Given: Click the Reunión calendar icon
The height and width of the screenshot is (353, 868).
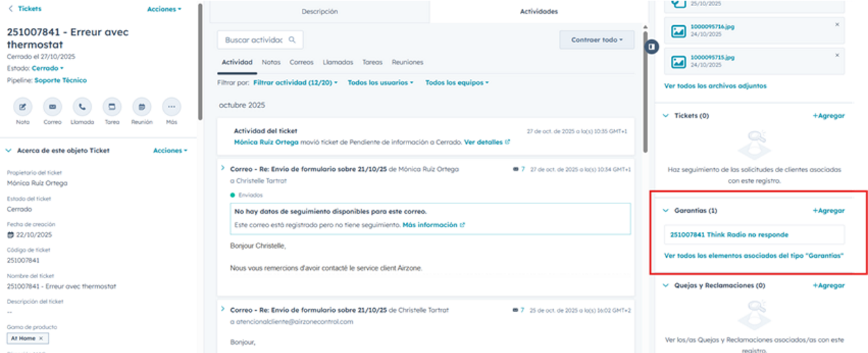Looking at the screenshot, I should pos(141,107).
